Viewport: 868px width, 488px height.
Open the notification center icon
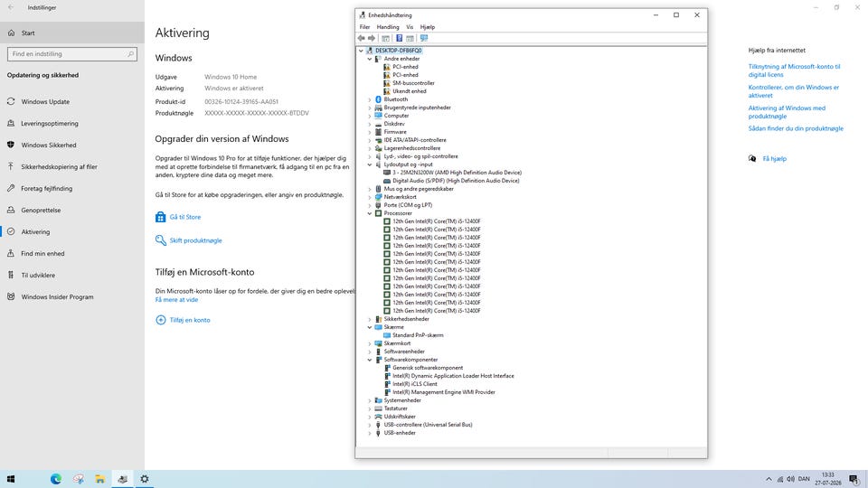[x=854, y=479]
